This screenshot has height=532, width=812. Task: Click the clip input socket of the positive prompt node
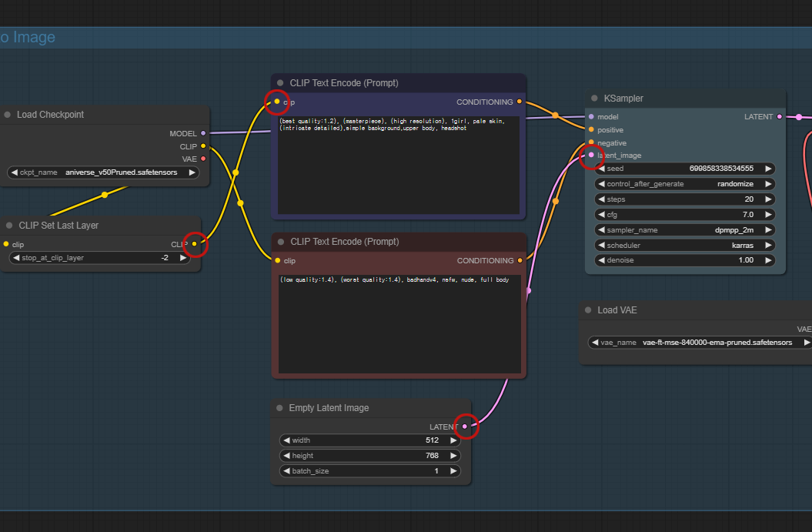[x=277, y=102]
